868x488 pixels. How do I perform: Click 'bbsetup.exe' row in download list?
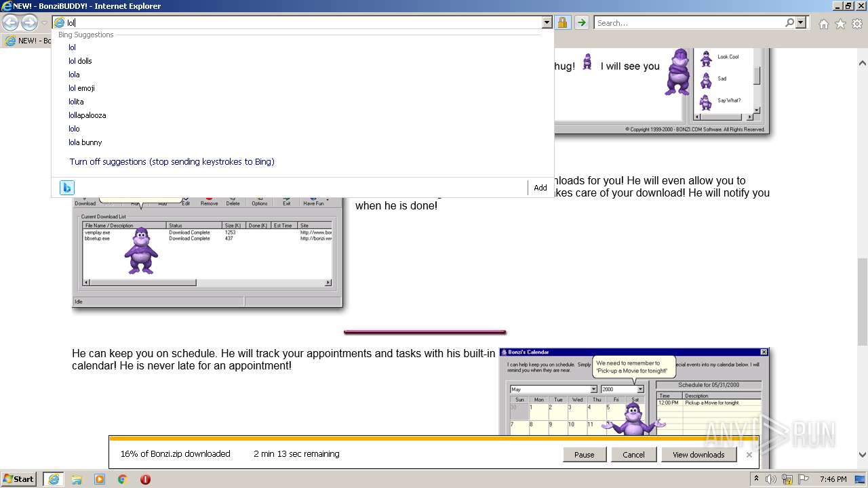[208, 239]
